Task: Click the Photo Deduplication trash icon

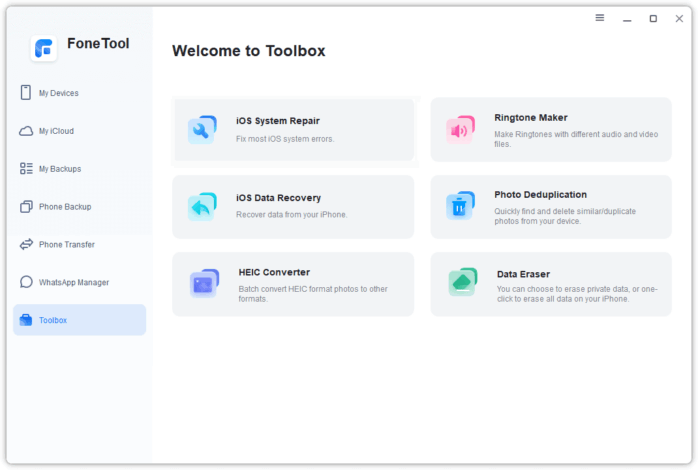Action: [x=460, y=206]
